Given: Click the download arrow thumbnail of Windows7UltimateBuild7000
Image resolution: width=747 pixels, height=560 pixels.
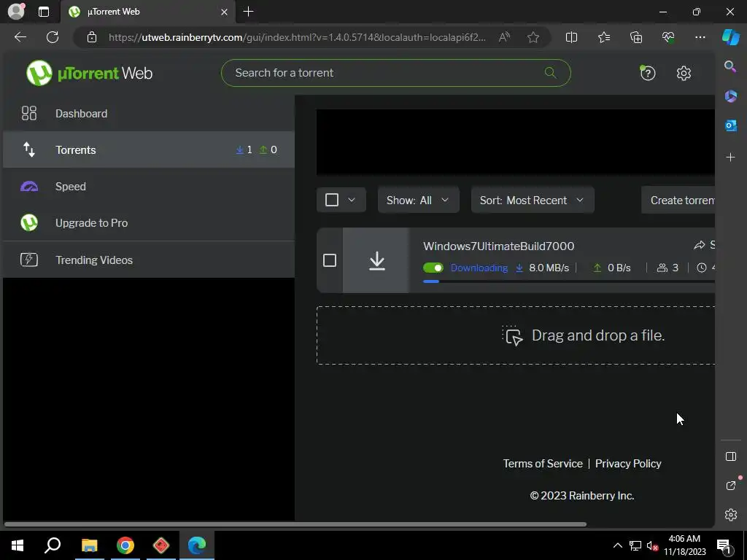Looking at the screenshot, I should coord(377,260).
